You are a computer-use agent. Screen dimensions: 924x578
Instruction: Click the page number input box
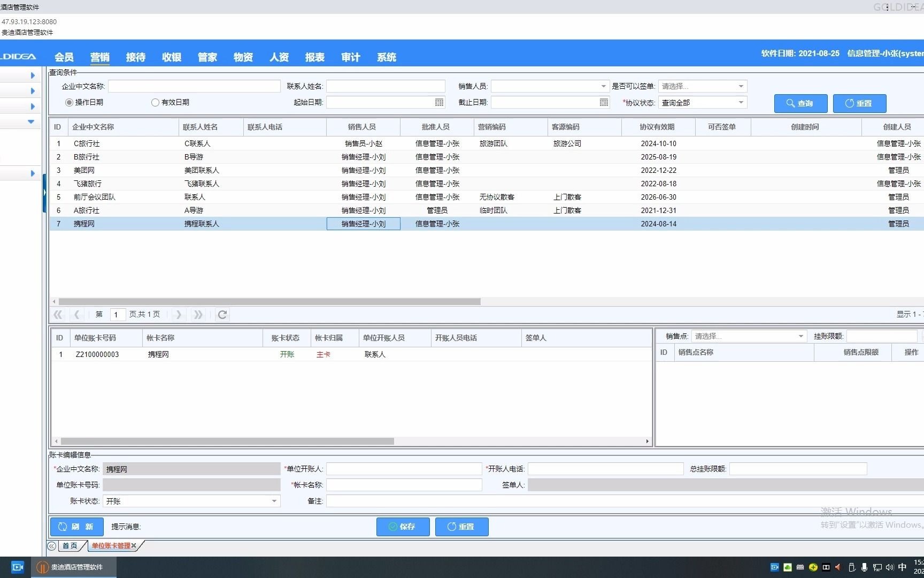click(118, 315)
